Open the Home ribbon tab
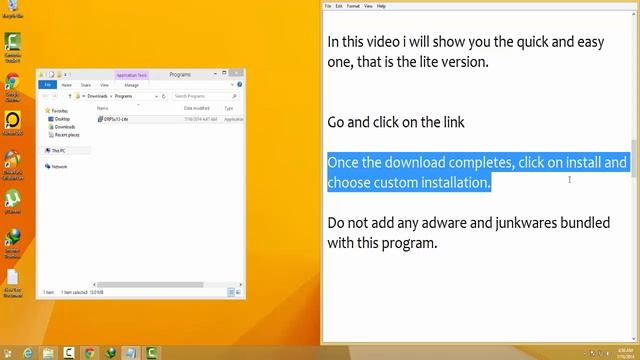Screen dimensions: 640x360 (67, 85)
